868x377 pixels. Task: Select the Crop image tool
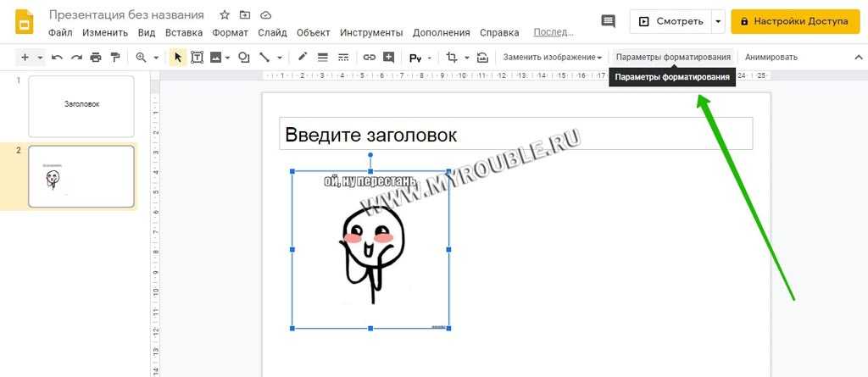coord(451,58)
